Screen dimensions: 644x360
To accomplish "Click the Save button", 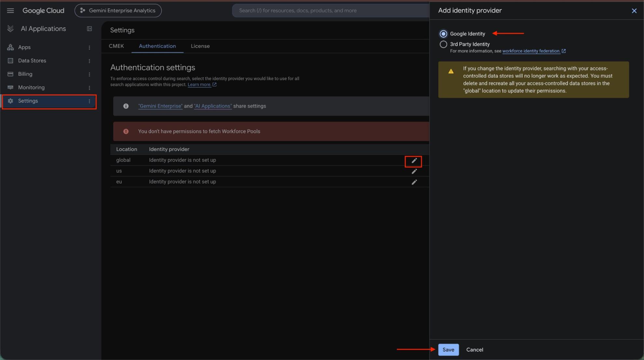I will click(x=448, y=350).
